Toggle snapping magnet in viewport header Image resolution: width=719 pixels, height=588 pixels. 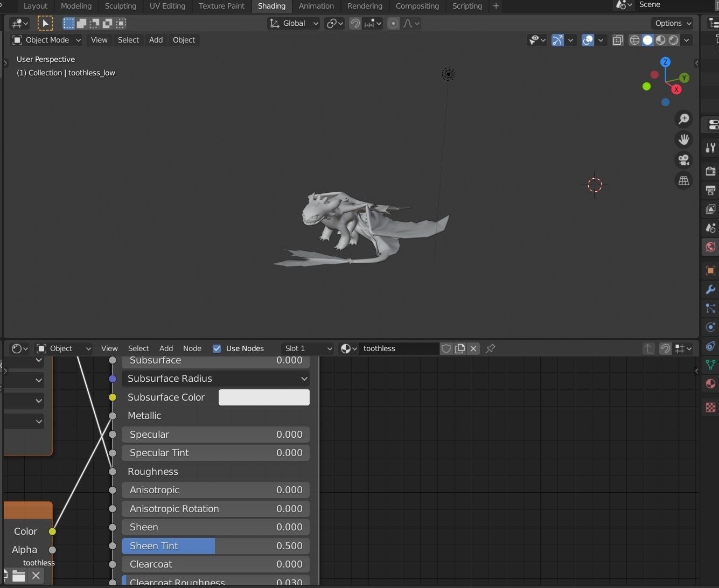(355, 23)
